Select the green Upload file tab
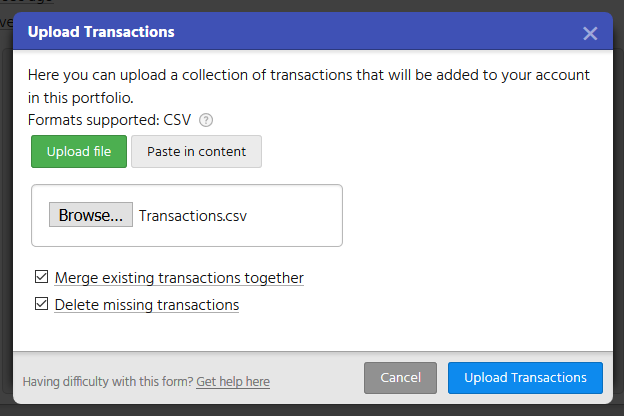The height and width of the screenshot is (416, 624). pos(79,152)
